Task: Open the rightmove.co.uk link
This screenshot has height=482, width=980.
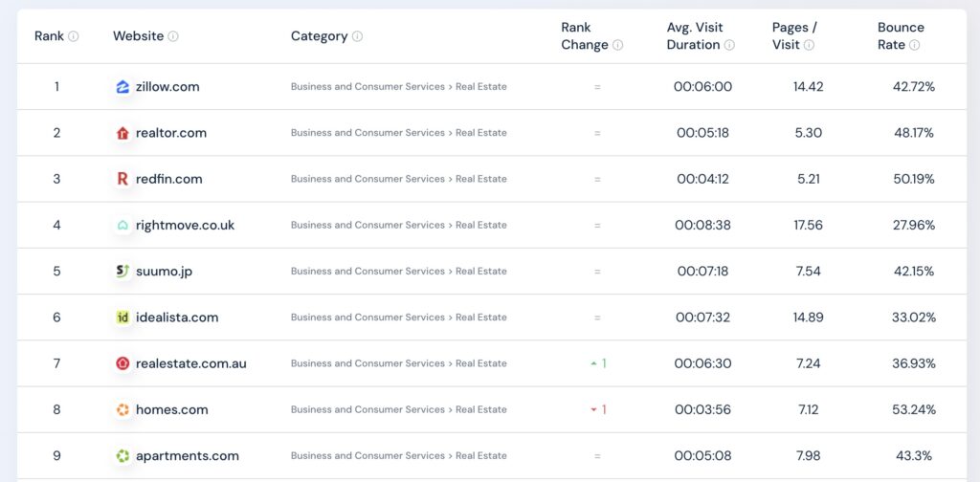Action: [x=185, y=226]
